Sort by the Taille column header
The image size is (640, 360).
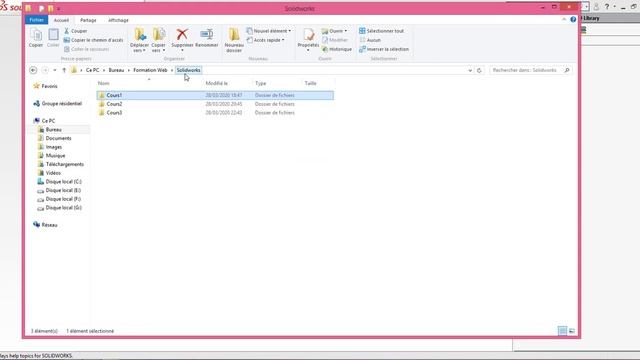coord(310,83)
